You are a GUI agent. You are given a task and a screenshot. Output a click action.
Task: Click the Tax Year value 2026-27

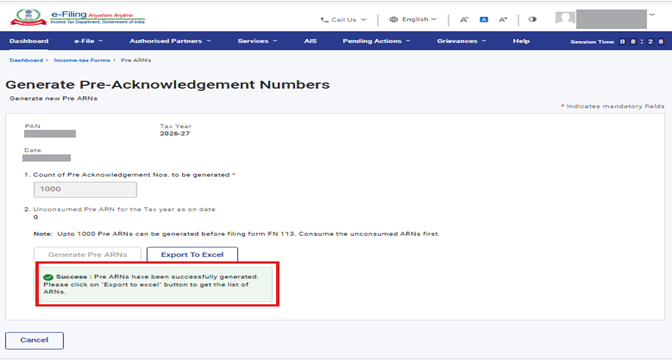[x=175, y=134]
